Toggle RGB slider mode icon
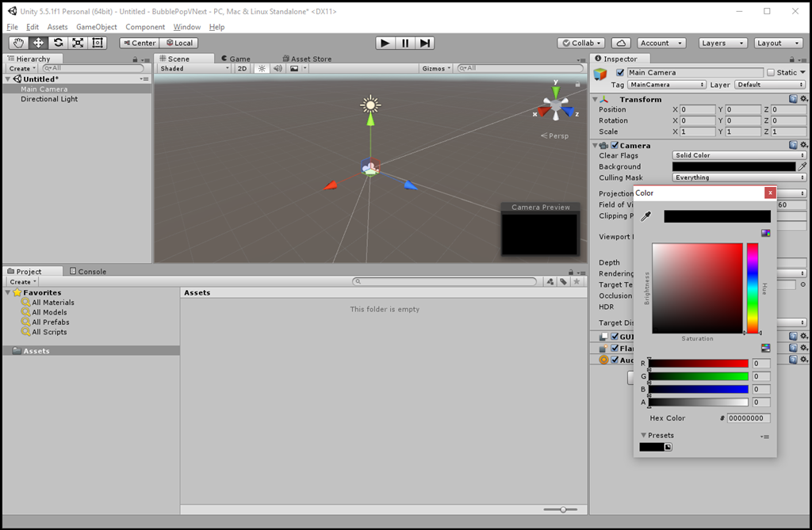The height and width of the screenshot is (530, 812). tap(765, 348)
